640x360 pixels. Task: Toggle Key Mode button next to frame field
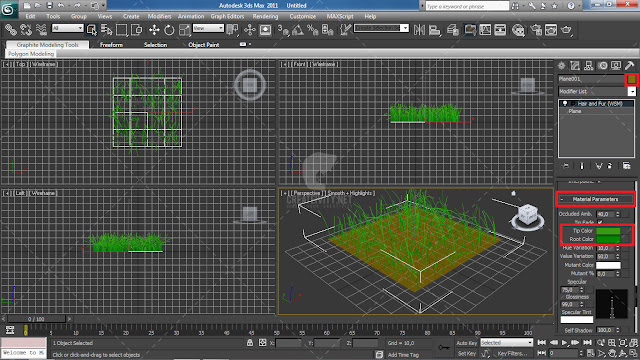tap(542, 353)
